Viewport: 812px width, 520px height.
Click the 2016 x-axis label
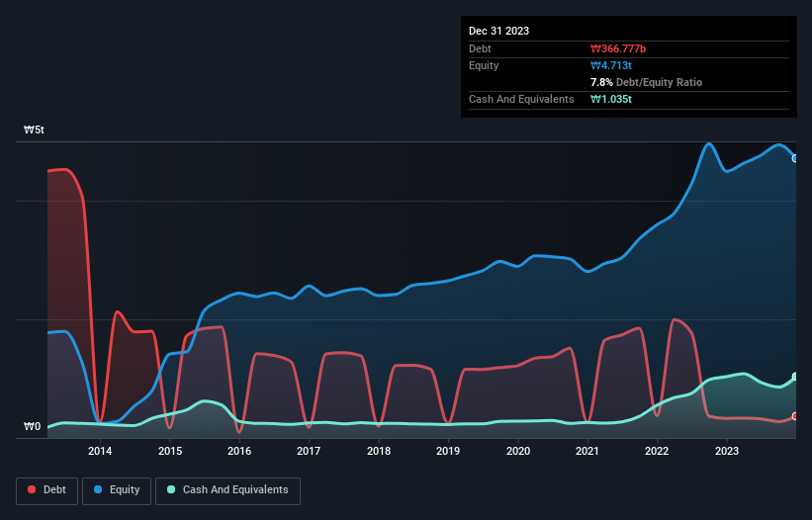pyautogui.click(x=239, y=451)
